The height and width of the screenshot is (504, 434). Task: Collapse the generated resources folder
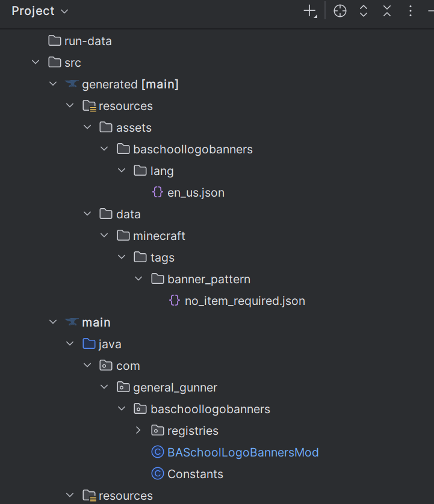[x=70, y=105]
